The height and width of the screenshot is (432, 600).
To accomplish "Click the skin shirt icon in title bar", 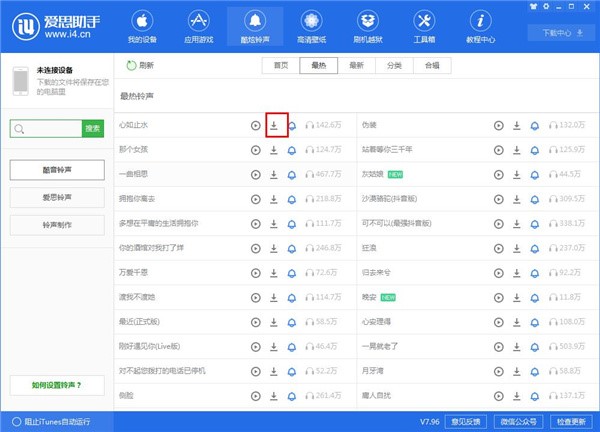I will (x=533, y=6).
